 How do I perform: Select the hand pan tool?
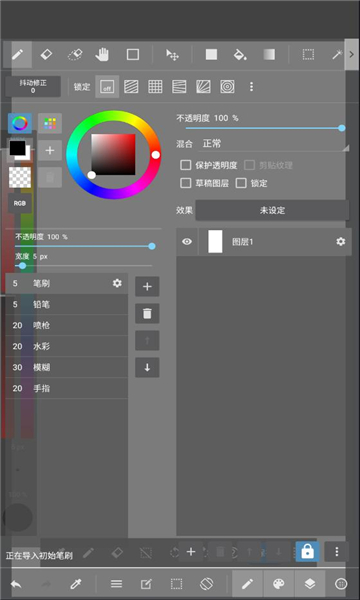pos(102,55)
